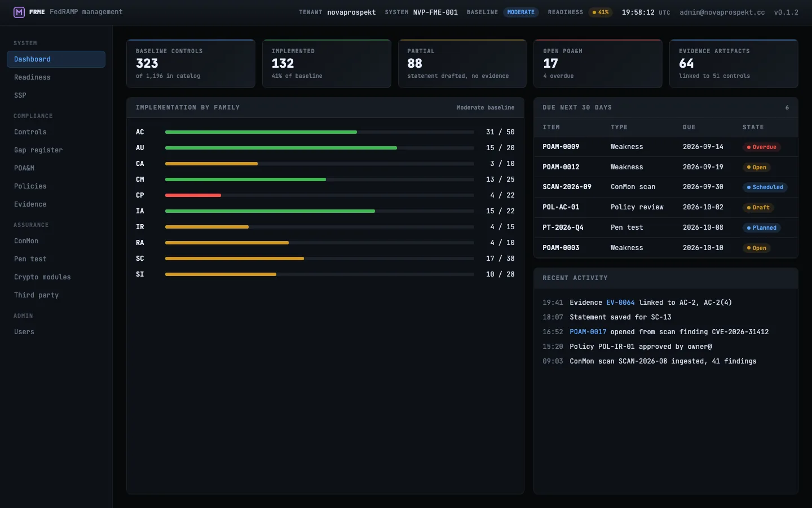The image size is (812, 508).
Task: Click the AC family progress bar
Action: (319, 132)
